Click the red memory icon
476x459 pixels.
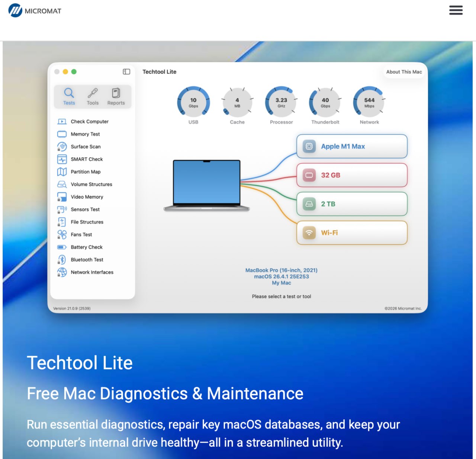[309, 175]
